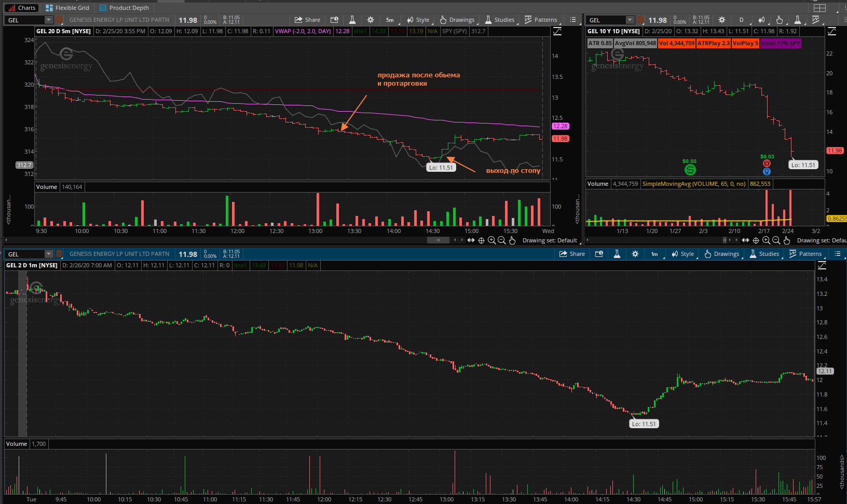Click the orange ATRPlay 2.3 label
Viewport: 847px width, 504px height.
pyautogui.click(x=713, y=43)
